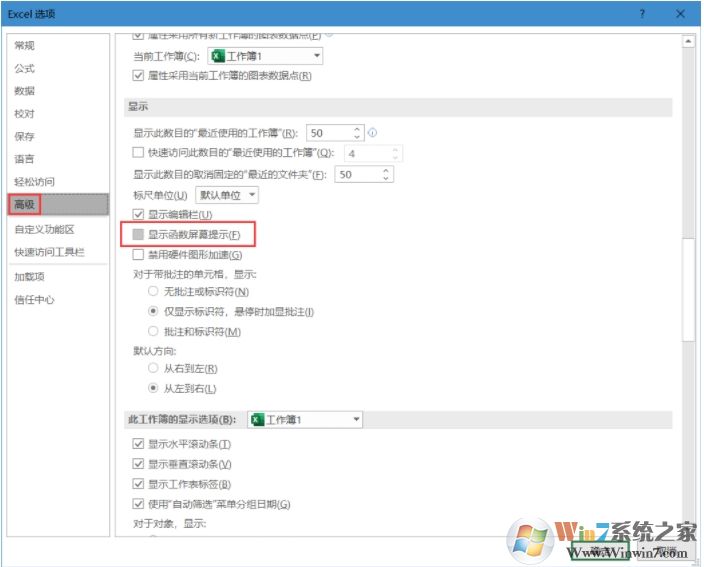This screenshot has width=704, height=567.
Task: Select 无批注或标识符 radio button
Action: pos(153,291)
